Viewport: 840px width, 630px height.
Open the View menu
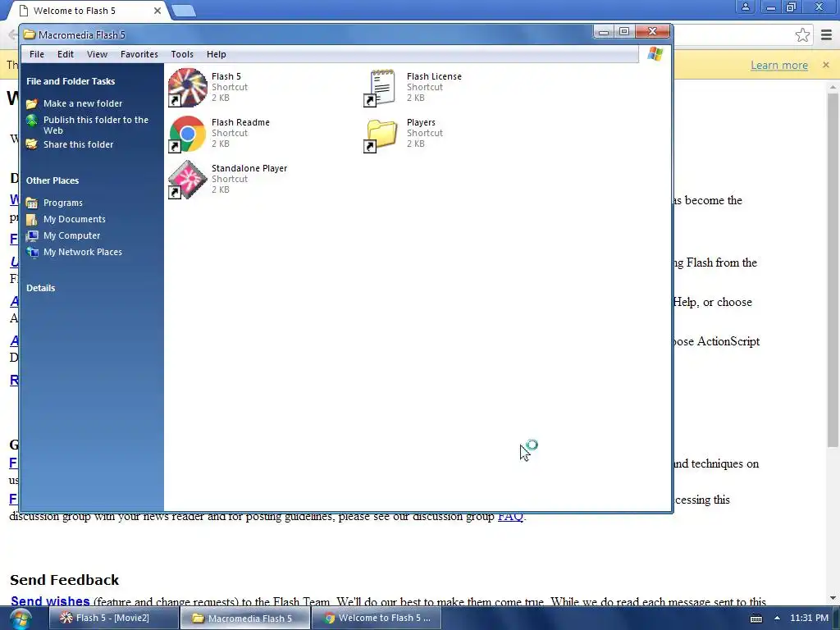coord(97,54)
